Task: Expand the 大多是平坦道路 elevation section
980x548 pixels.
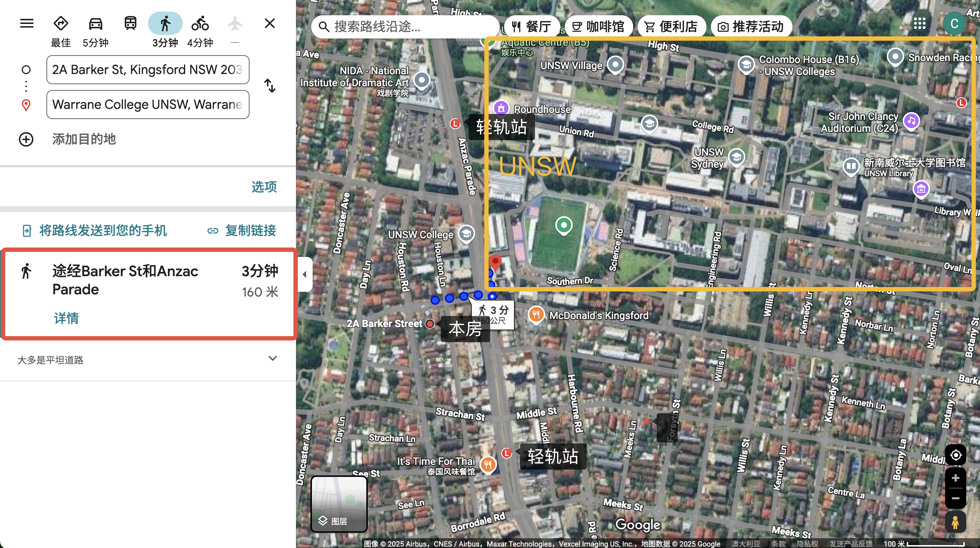Action: (148, 359)
